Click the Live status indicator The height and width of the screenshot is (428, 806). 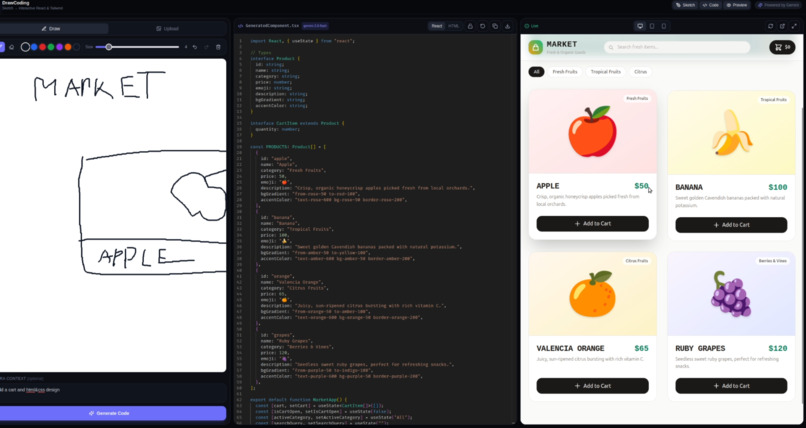point(532,26)
